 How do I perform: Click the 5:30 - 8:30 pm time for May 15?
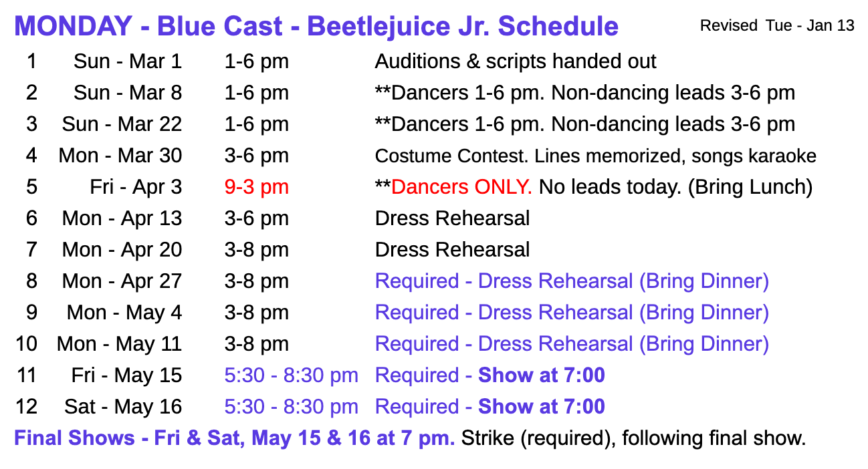click(x=291, y=375)
